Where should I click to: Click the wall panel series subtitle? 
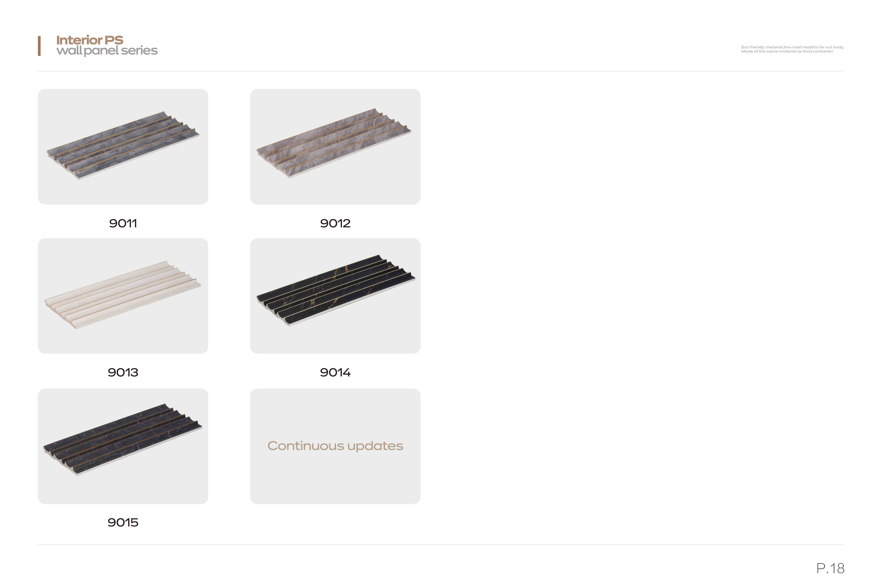tap(107, 51)
